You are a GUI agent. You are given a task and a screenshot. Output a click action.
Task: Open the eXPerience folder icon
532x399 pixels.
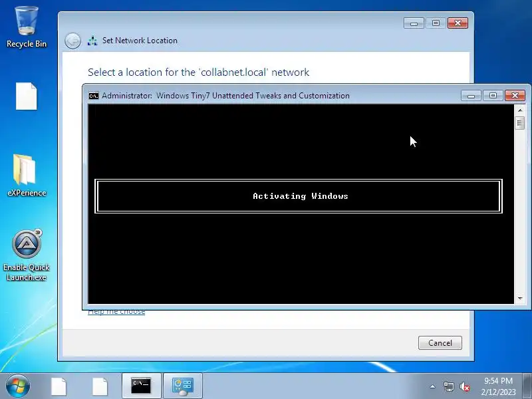click(27, 176)
